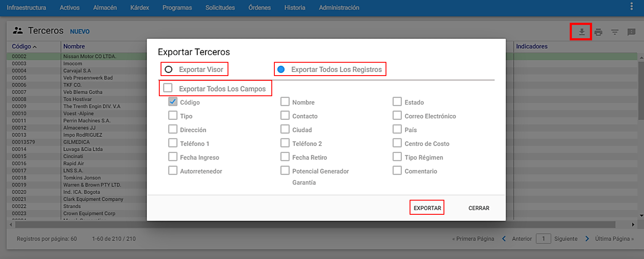Check the Fecha Retiro checkbox
The width and height of the screenshot is (644, 259).
285,157
